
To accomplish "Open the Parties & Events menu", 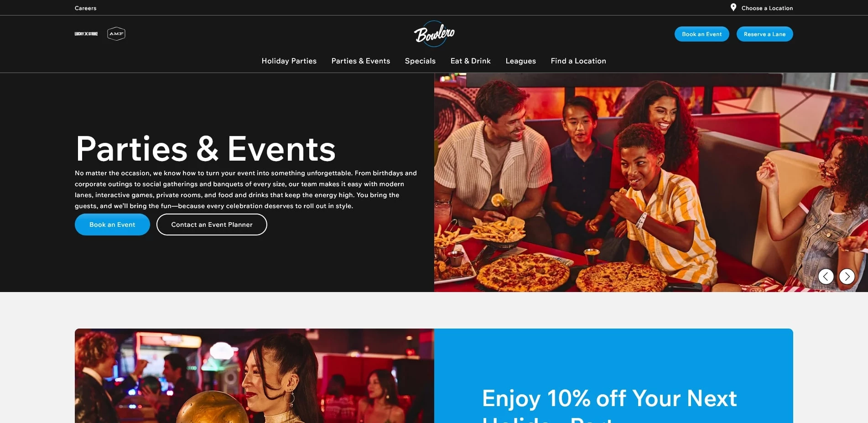I will (361, 61).
